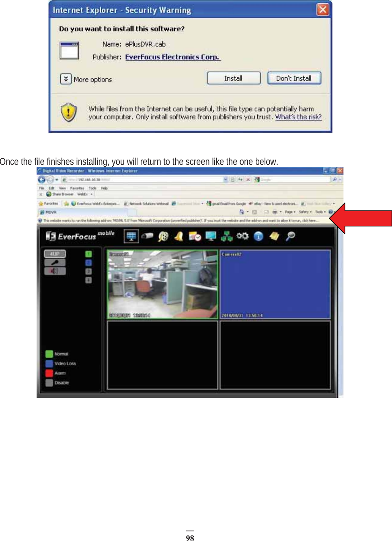Click the search magnifier button in browser
The width and height of the screenshot is (392, 541).
pos(335,180)
